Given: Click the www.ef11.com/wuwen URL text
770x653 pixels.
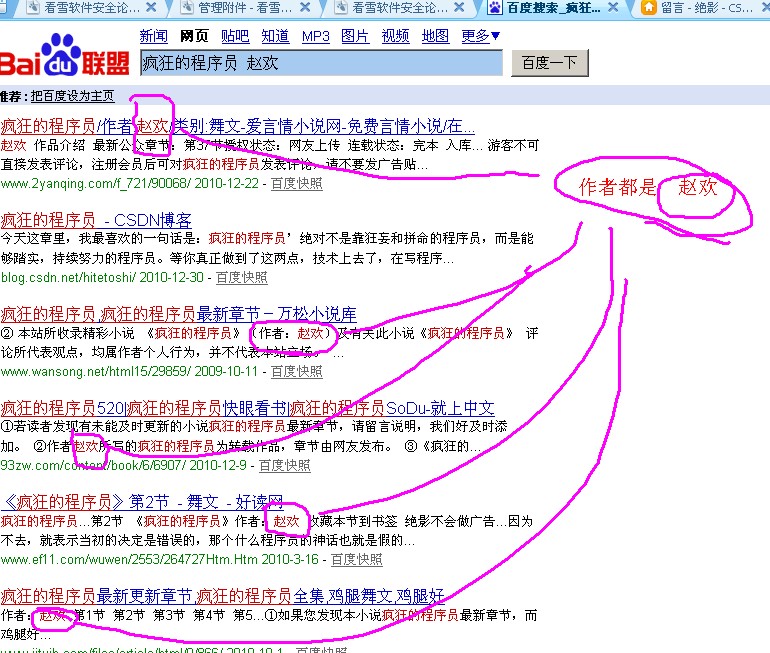Looking at the screenshot, I should click(129, 559).
